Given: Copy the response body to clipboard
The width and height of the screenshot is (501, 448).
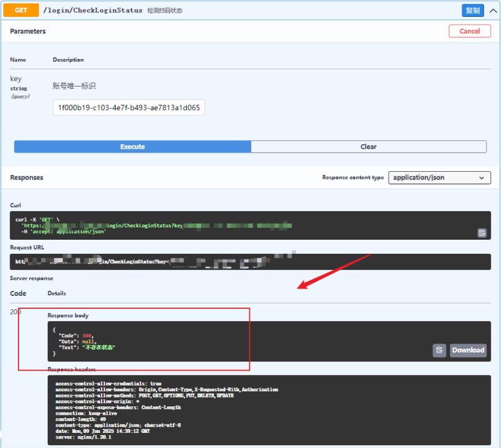Looking at the screenshot, I should (439, 350).
